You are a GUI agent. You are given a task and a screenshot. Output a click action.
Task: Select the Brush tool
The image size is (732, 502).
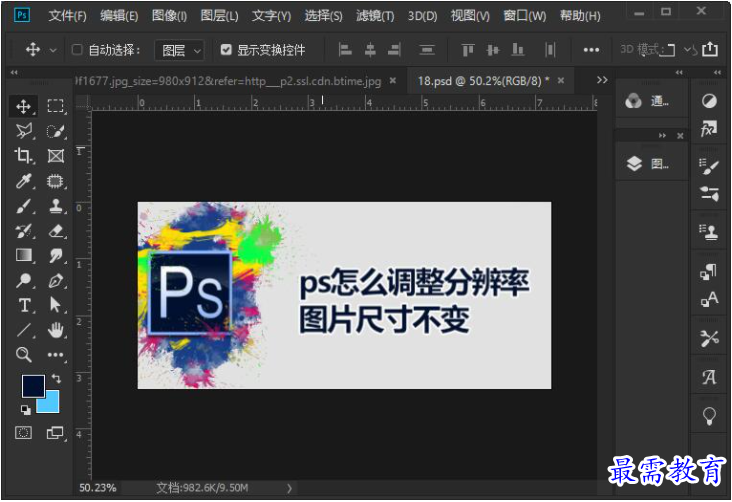[23, 206]
